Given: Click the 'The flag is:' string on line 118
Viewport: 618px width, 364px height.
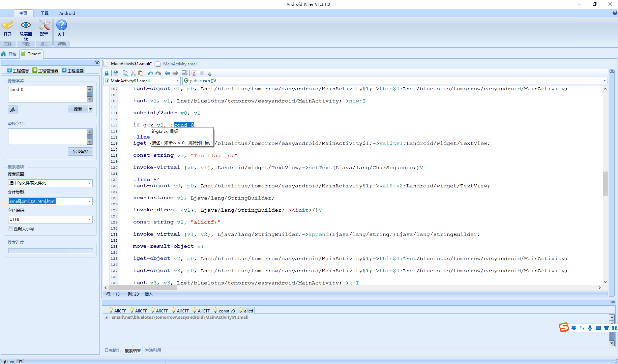Looking at the screenshot, I should (214, 155).
